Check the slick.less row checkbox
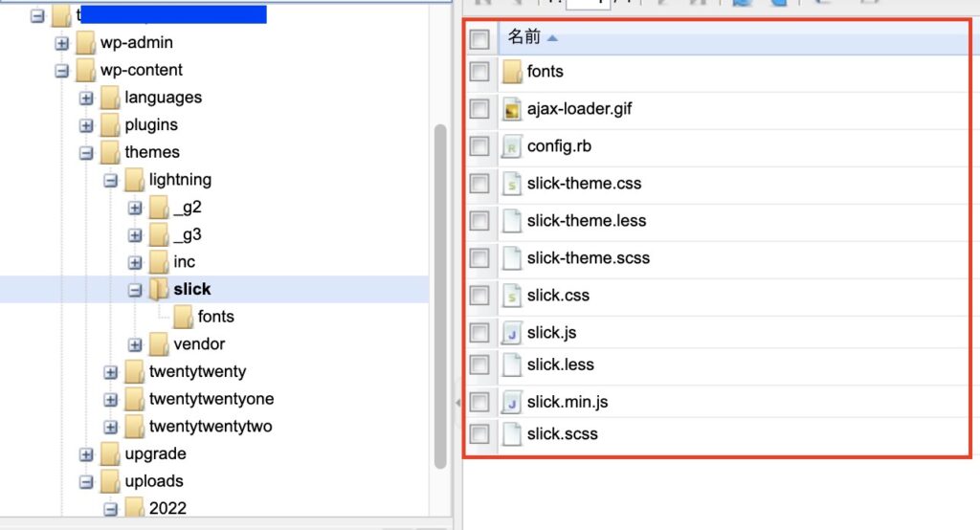Screen dimensions: 980x530 coord(479,364)
